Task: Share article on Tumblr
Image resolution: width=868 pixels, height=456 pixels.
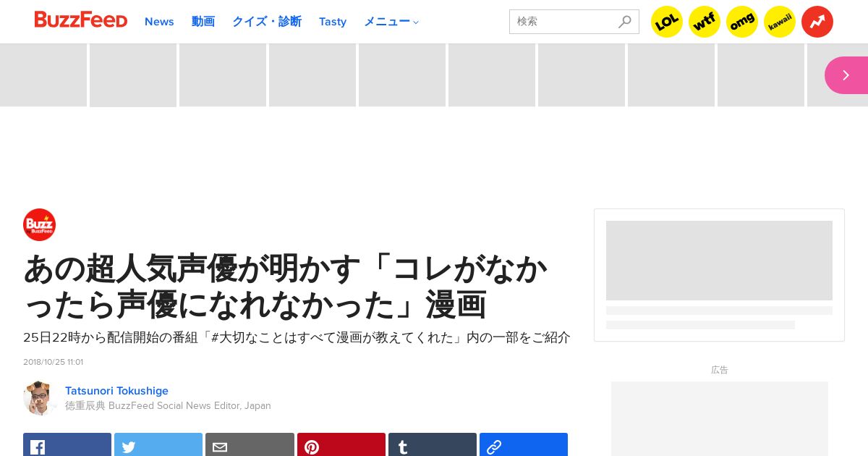Action: click(x=433, y=444)
